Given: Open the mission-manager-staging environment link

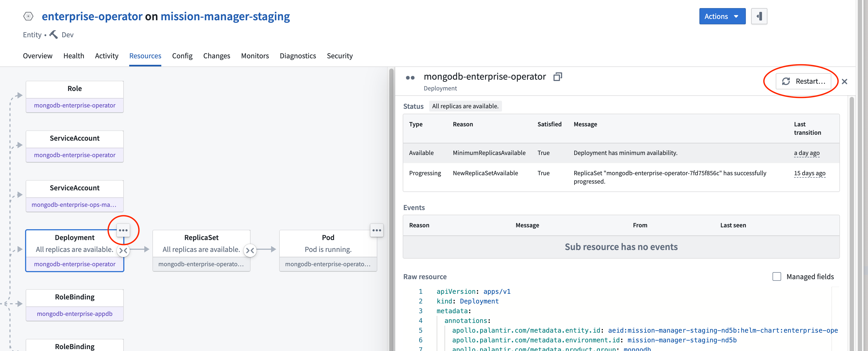Looking at the screenshot, I should pyautogui.click(x=225, y=16).
